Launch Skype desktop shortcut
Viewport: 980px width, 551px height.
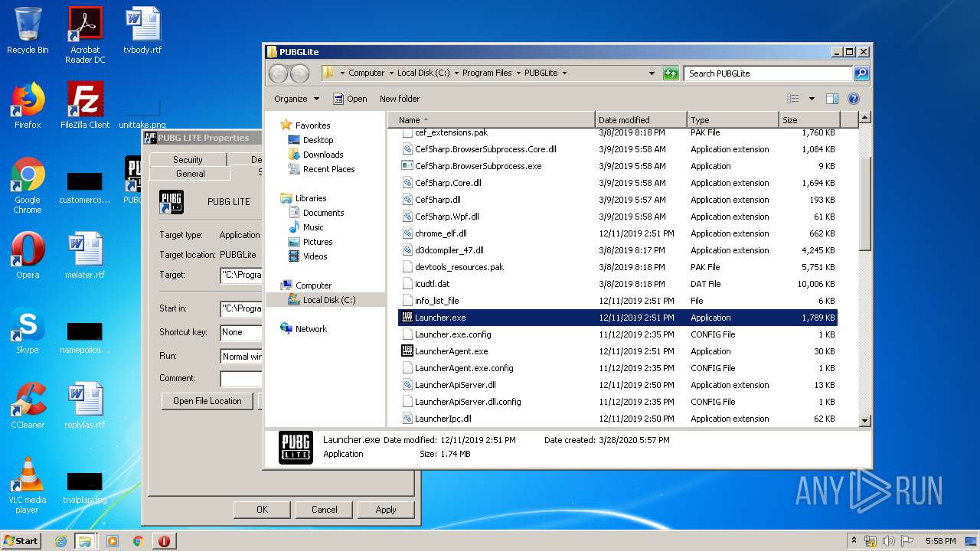point(28,331)
